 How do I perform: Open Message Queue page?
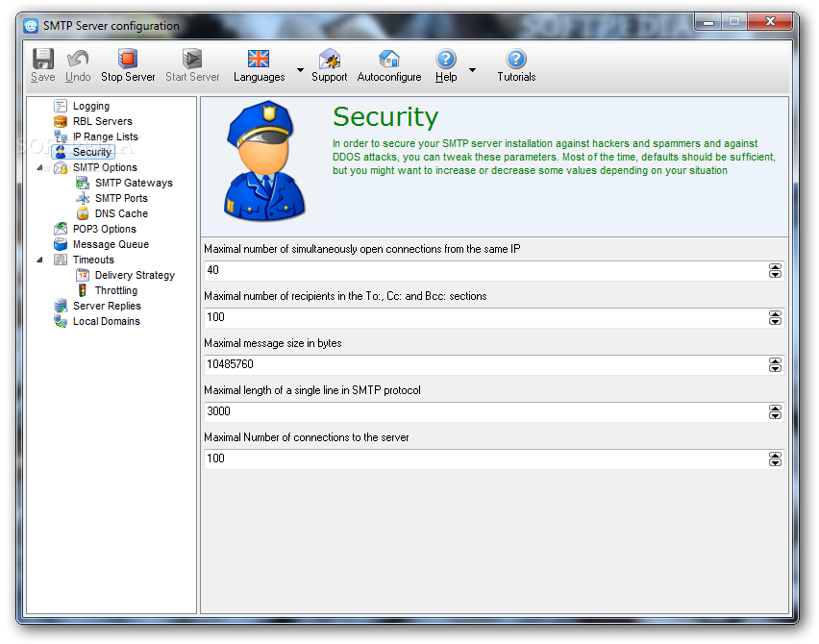[111, 244]
